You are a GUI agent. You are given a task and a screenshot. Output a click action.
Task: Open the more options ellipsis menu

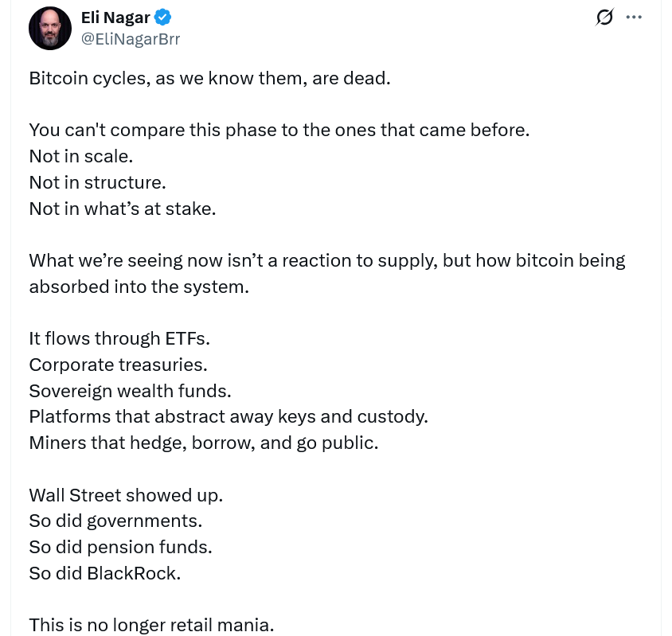pyautogui.click(x=634, y=17)
